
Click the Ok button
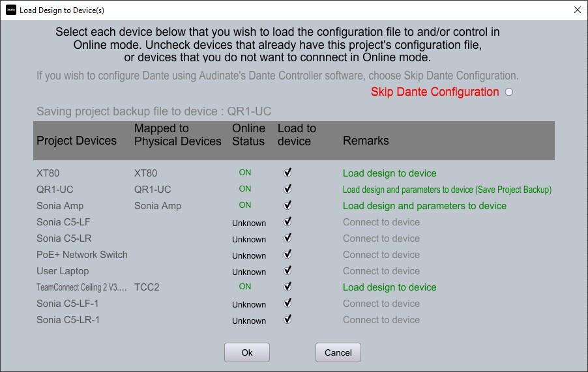tap(247, 352)
